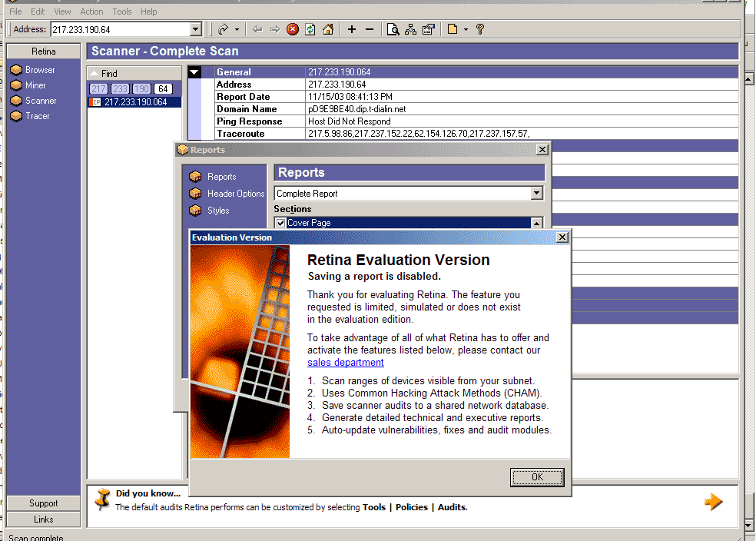
Task: Open the dropdown arrow next to the Go icon
Action: point(237,29)
